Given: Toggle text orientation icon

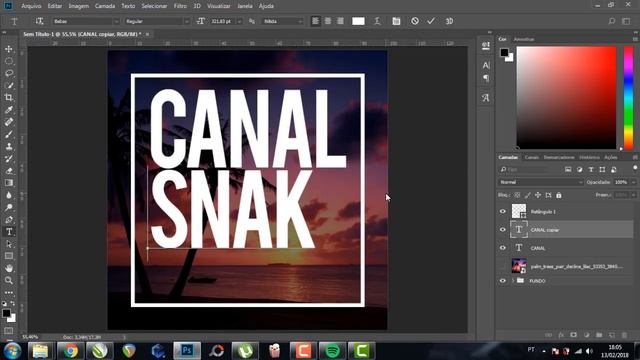Looking at the screenshot, I should [x=39, y=21].
